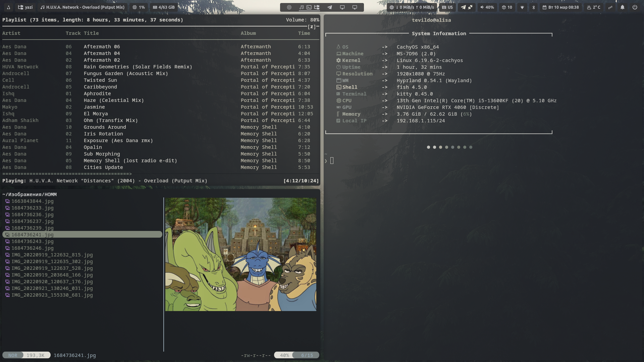This screenshot has height=362, width=644.
Task: Expand the 2°C weather module
Action: (593, 7)
